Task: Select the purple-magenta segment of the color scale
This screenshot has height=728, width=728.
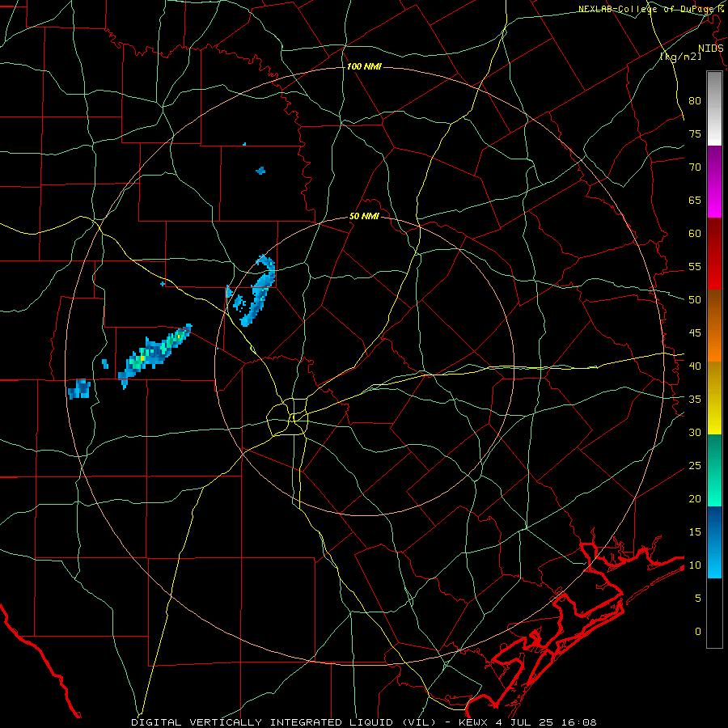Action: point(714,182)
